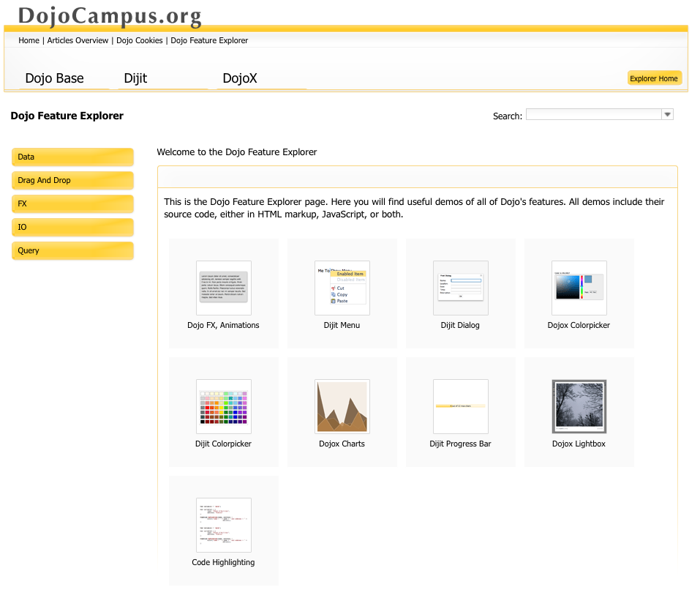Click the Dojox Colorpicker caption text
Image resolution: width=700 pixels, height=598 pixels.
(x=579, y=325)
